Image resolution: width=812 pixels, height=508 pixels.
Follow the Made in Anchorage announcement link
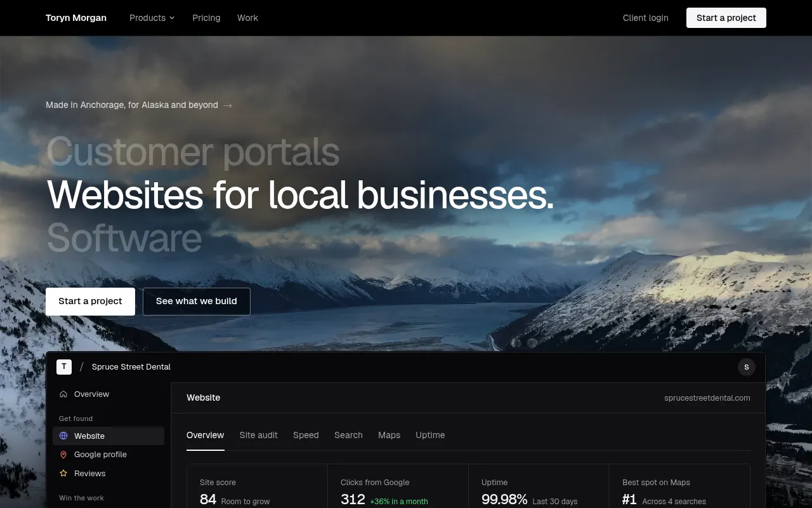click(x=139, y=105)
